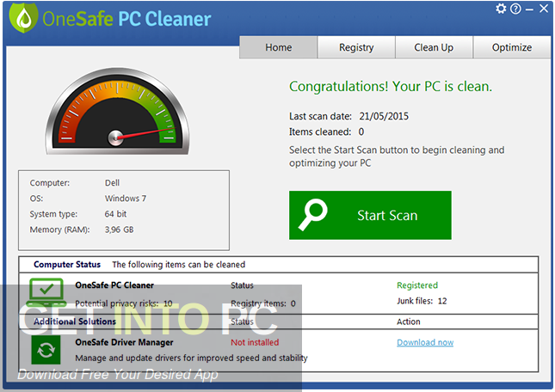
Task: Click the Computer value Dell
Action: (x=112, y=183)
